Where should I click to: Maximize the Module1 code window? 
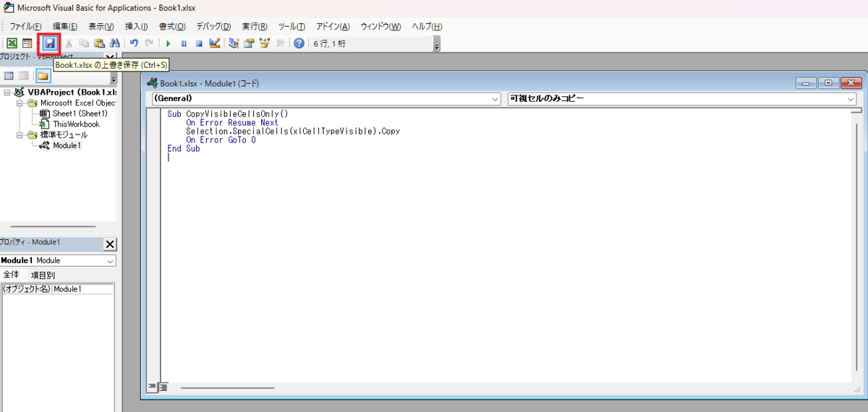click(x=828, y=83)
